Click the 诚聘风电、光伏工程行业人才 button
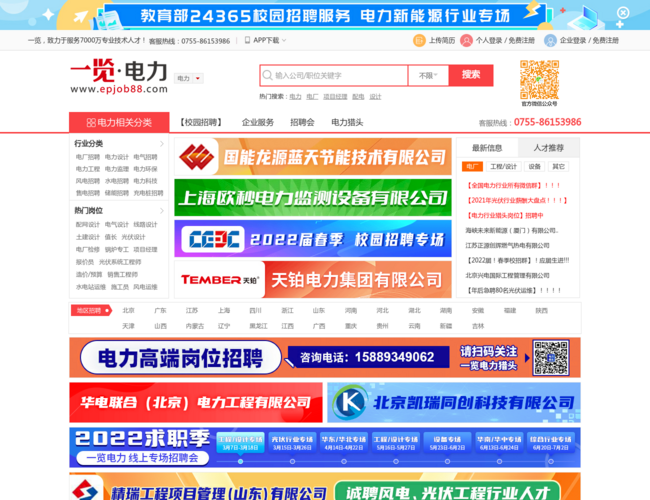Image resolution: width=650 pixels, height=500 pixels. tap(448, 492)
